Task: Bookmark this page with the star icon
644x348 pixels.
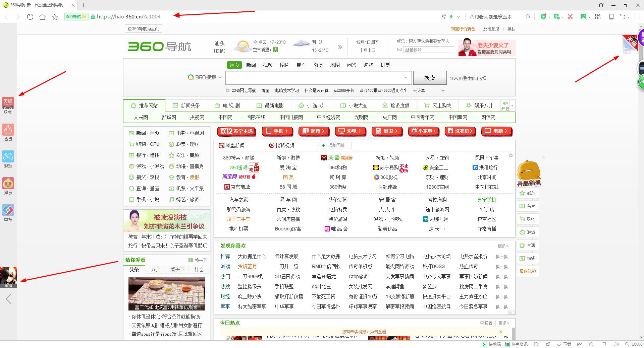Action: click(x=55, y=16)
